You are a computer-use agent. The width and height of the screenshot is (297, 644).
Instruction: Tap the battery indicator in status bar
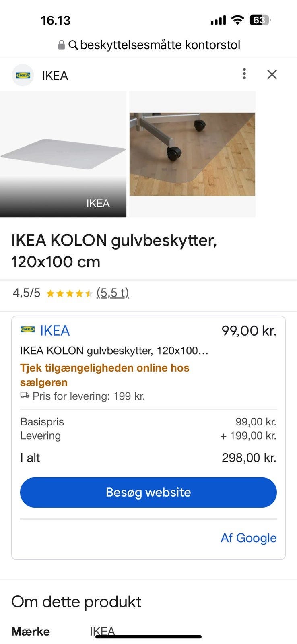tap(260, 20)
